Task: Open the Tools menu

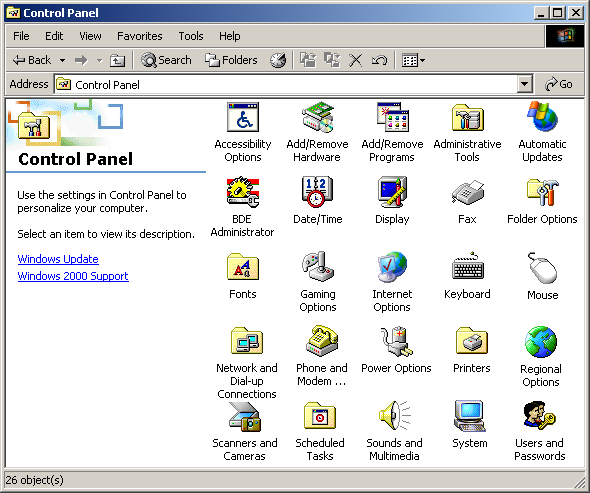Action: (x=191, y=36)
